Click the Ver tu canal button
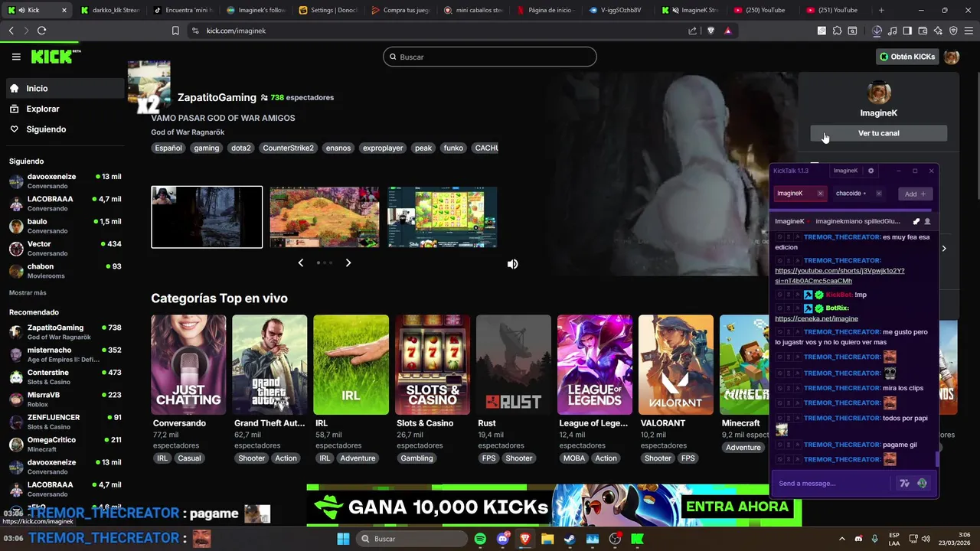Viewport: 980px width, 551px height. coord(878,133)
